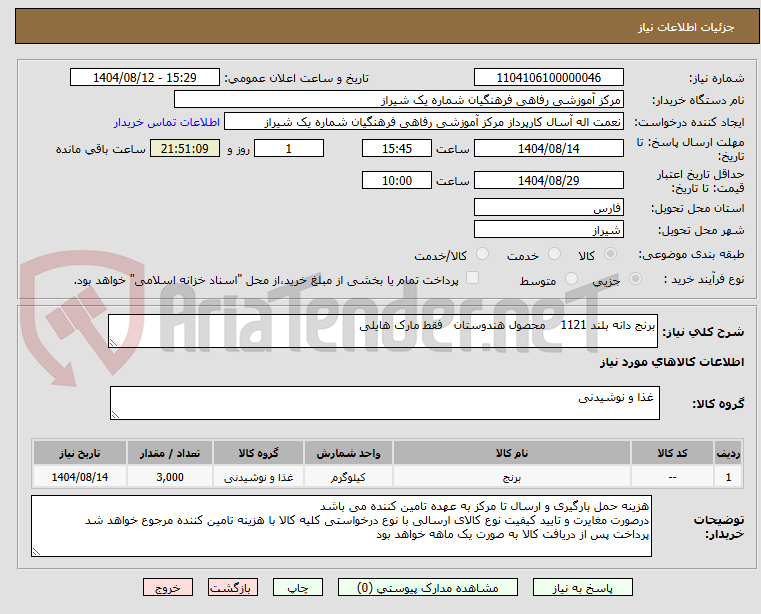Click the چاپ print button
761x614 pixels.
(x=298, y=587)
